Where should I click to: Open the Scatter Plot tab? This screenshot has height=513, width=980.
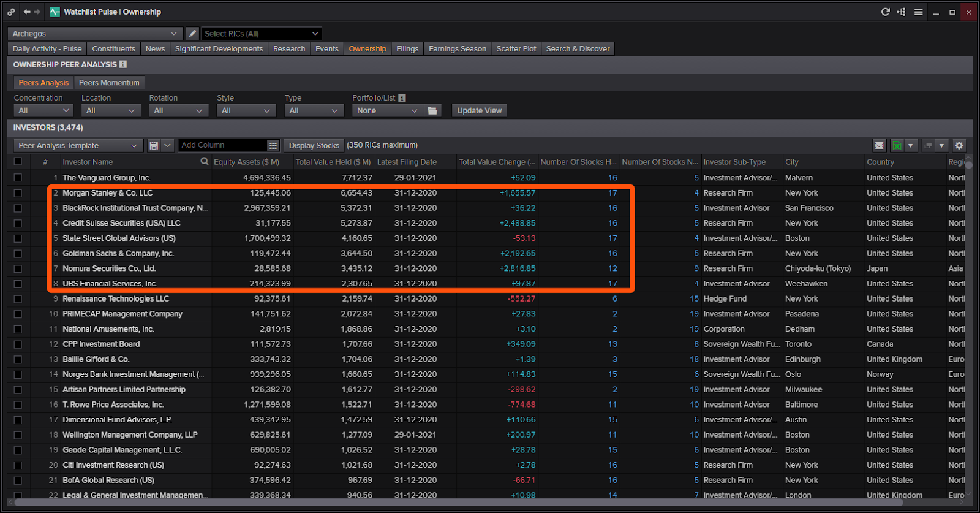point(516,49)
